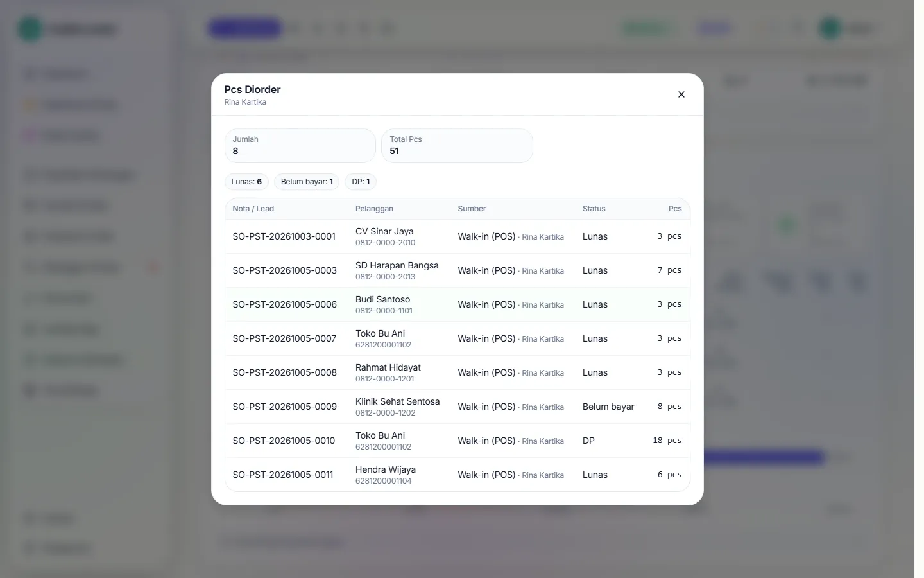This screenshot has width=924, height=578.
Task: Select customer Budi Santoso
Action: click(382, 299)
